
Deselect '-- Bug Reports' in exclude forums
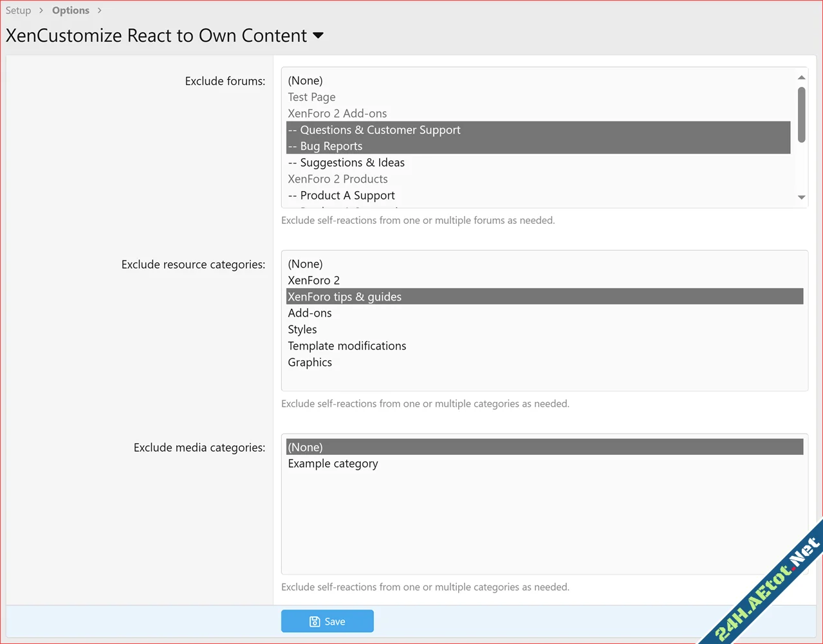click(326, 146)
